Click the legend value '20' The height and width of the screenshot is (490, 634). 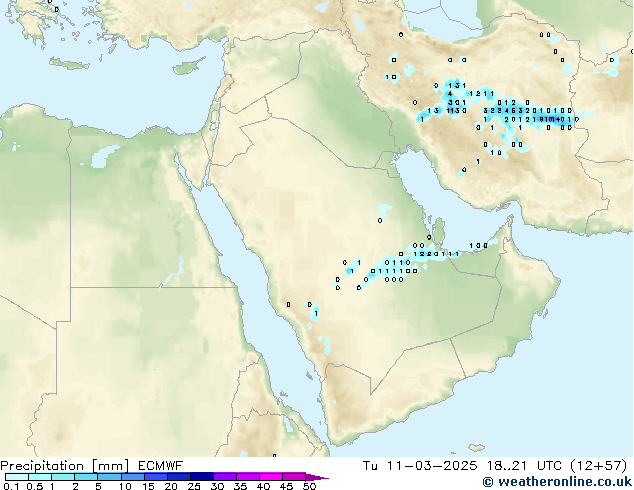(x=171, y=486)
